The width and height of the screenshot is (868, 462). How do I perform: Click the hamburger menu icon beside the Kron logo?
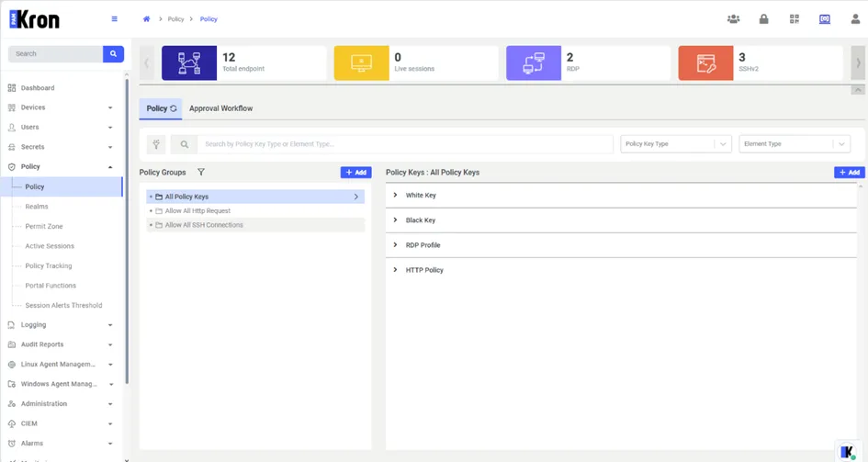click(x=115, y=18)
